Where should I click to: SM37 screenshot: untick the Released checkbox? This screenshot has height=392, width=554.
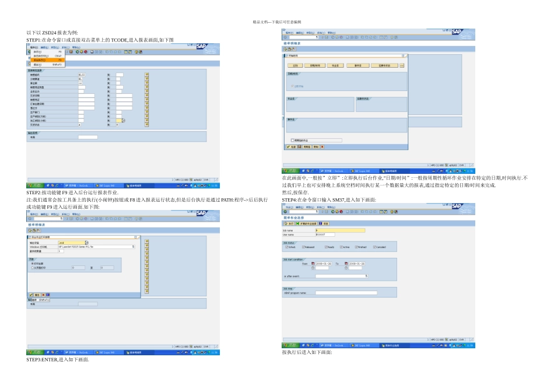[303, 247]
